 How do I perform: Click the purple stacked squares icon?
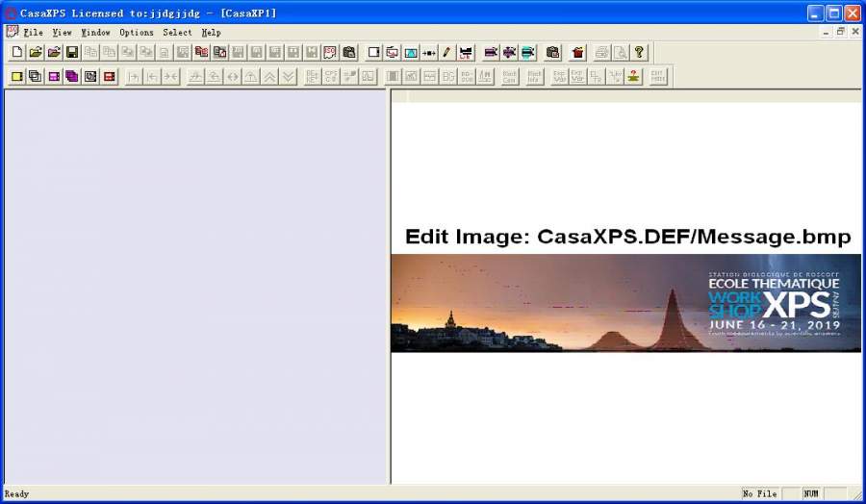coord(72,76)
